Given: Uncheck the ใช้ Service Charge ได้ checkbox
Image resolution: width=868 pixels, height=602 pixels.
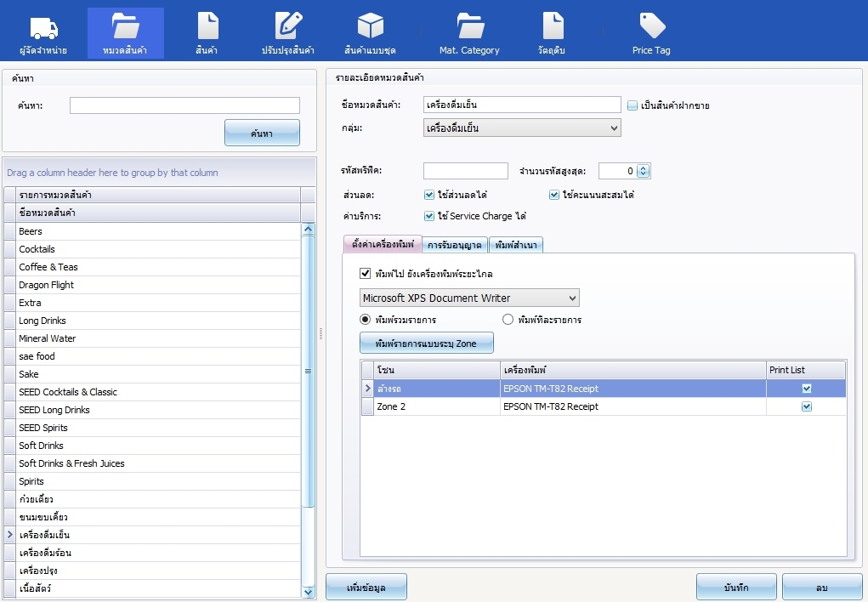Looking at the screenshot, I should (x=429, y=216).
